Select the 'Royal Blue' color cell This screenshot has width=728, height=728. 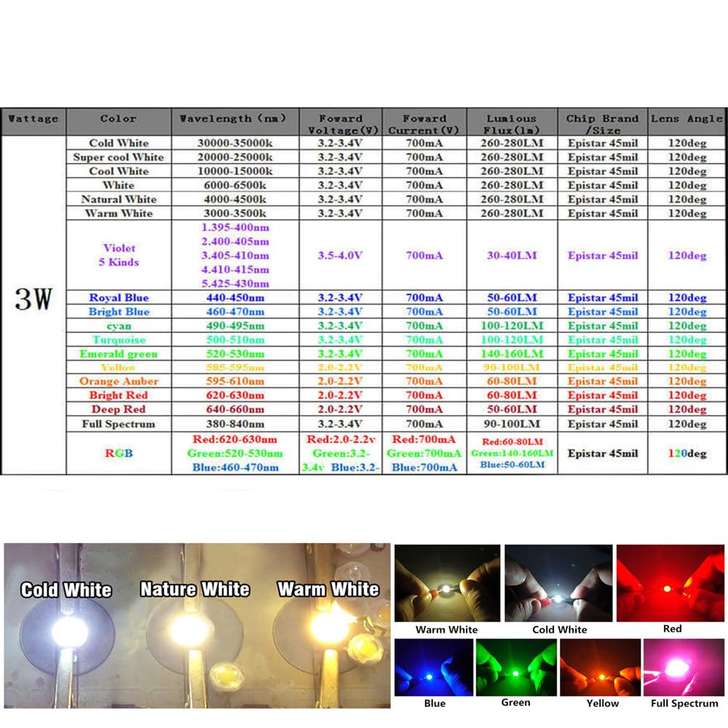[x=119, y=297]
